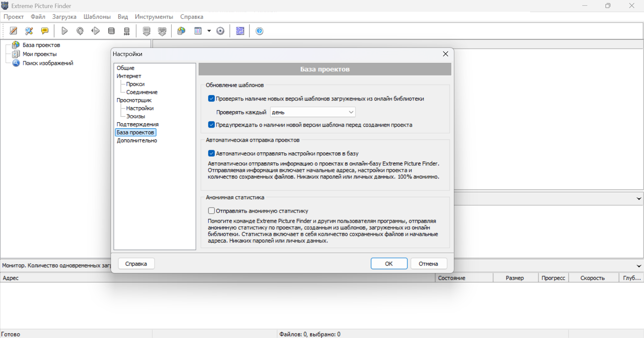Toggle checking for new template versions
This screenshot has height=338, width=644.
(x=211, y=99)
